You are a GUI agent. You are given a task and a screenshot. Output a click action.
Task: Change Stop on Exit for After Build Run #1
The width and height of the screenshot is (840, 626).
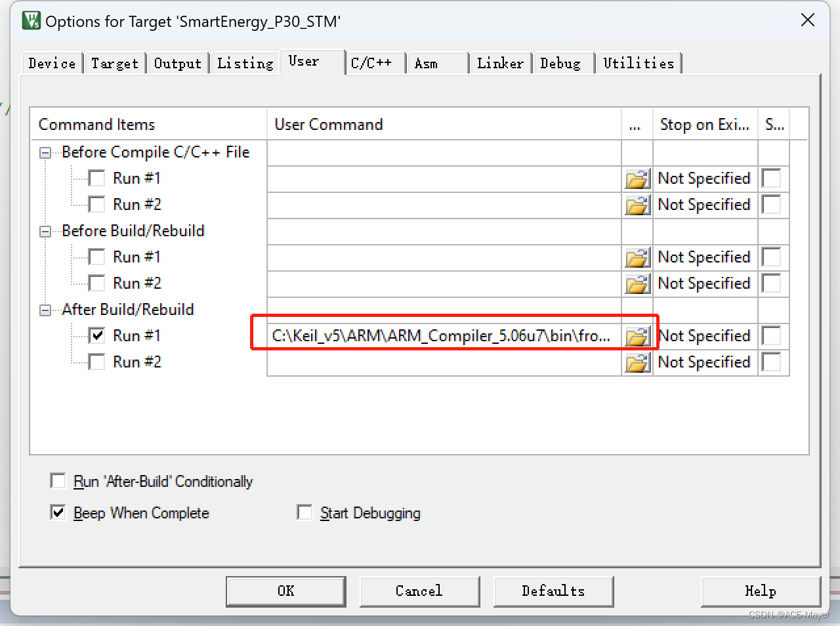705,335
